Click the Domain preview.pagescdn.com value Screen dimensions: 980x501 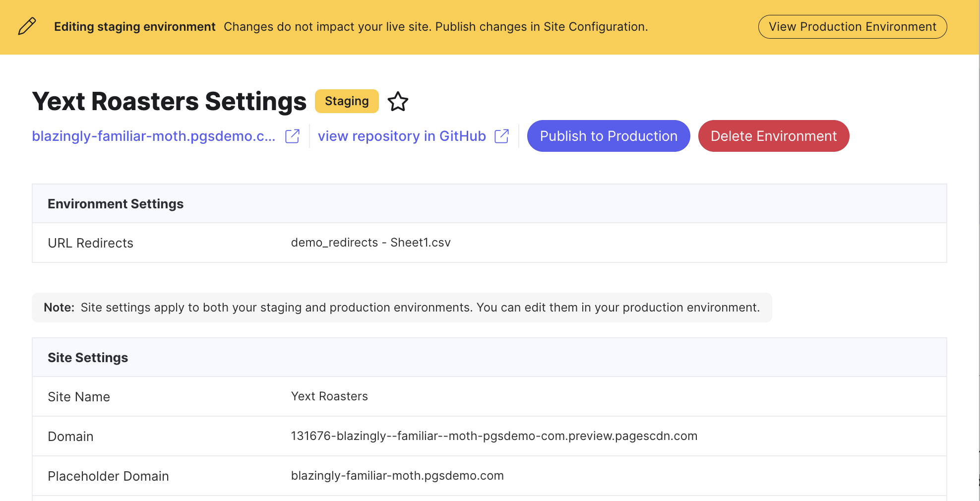(x=493, y=436)
